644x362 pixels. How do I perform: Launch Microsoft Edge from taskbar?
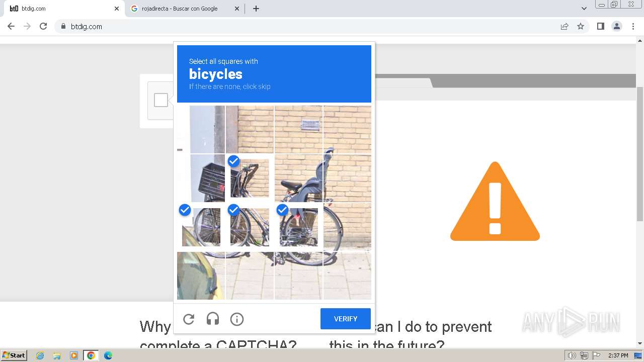point(108,355)
